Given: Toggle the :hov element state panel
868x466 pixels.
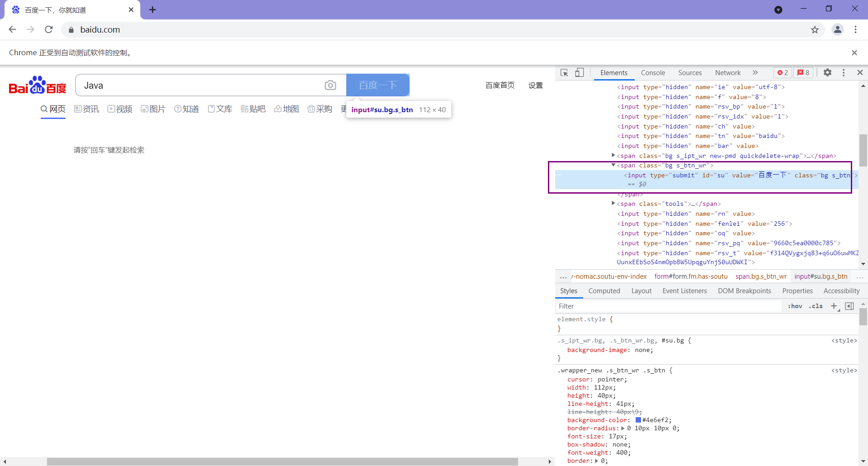Looking at the screenshot, I should click(x=795, y=306).
